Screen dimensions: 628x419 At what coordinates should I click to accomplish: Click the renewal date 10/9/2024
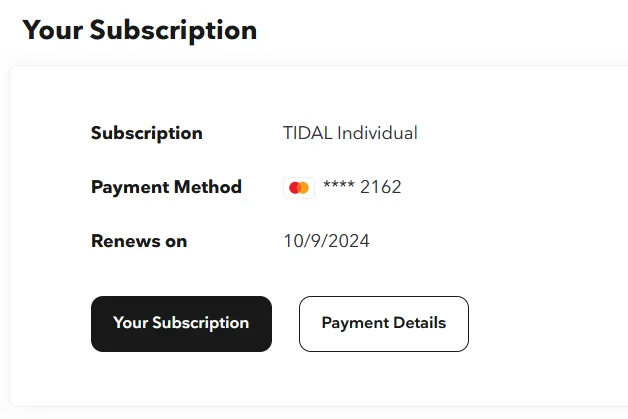coord(326,241)
